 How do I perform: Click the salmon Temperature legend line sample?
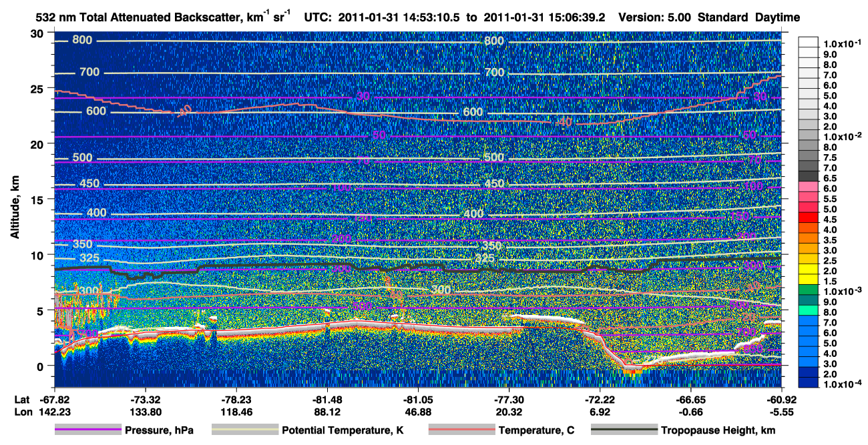pyautogui.click(x=461, y=430)
